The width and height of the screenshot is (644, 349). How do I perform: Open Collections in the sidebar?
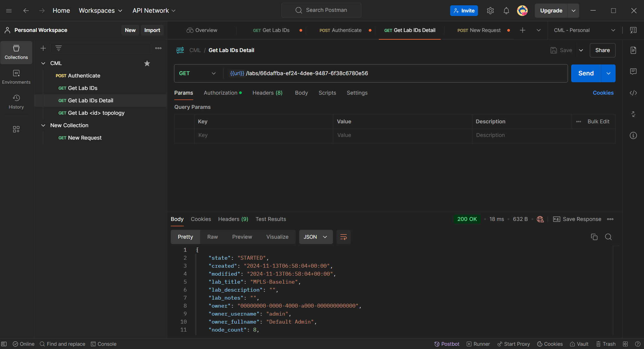[x=16, y=52]
